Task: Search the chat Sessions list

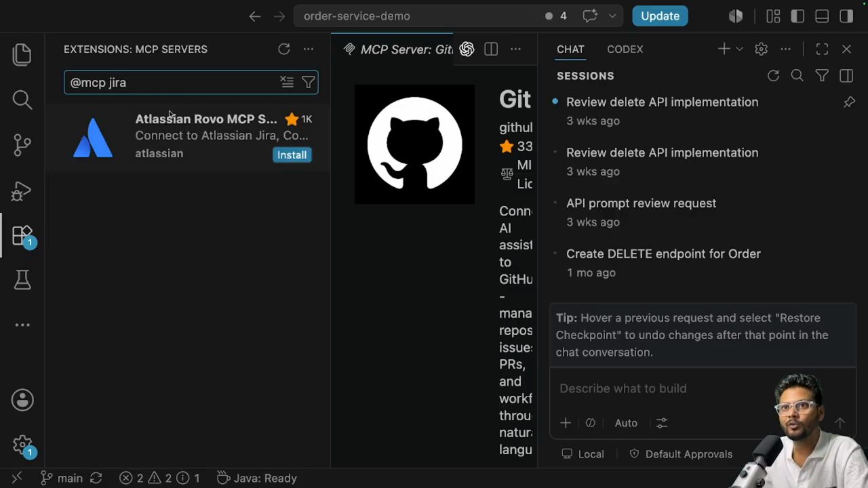Action: (x=797, y=76)
